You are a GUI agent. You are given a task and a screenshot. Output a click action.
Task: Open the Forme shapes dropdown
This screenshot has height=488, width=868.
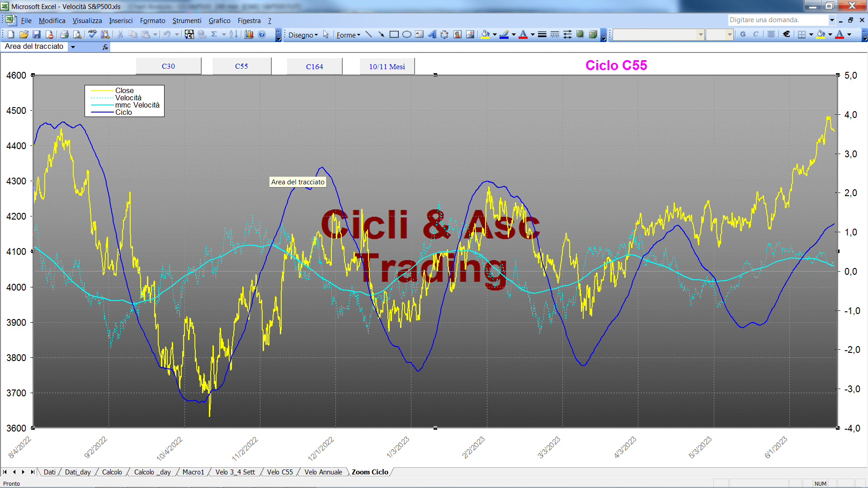tap(348, 35)
